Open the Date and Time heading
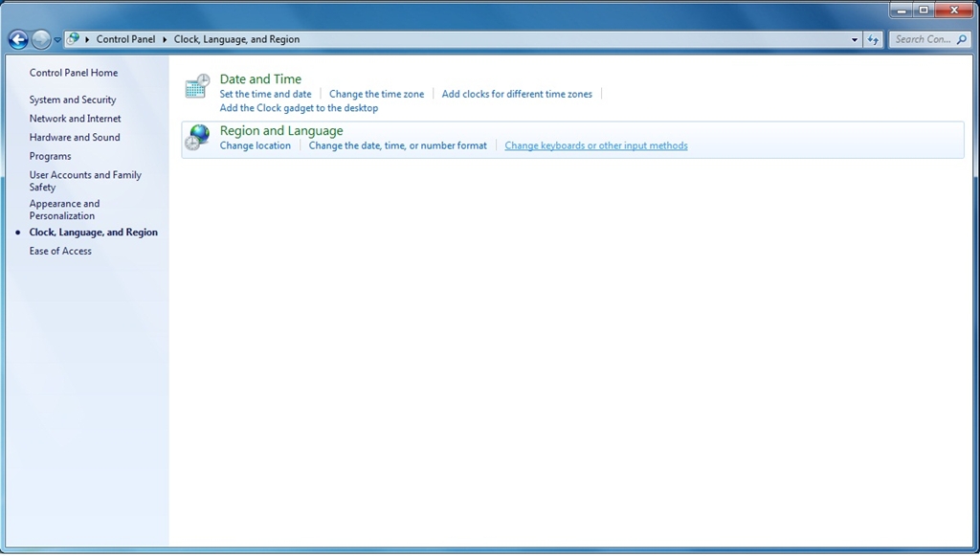The height and width of the screenshot is (556, 980). pyautogui.click(x=260, y=78)
